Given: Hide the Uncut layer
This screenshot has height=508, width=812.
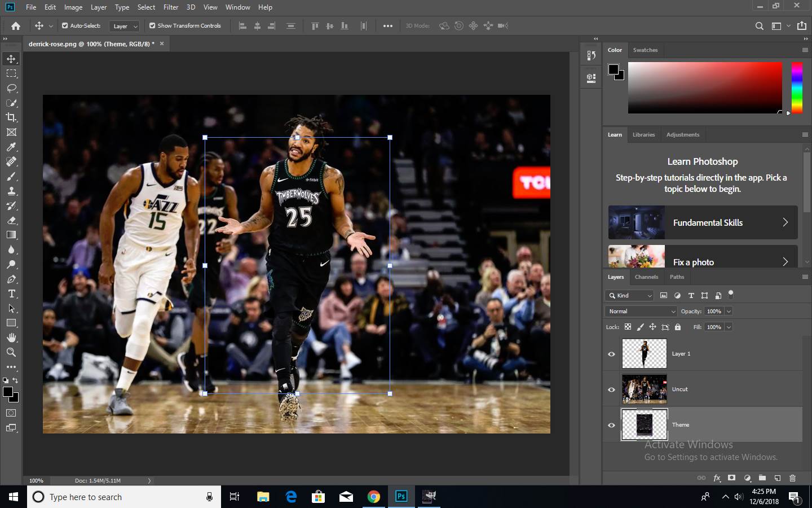Looking at the screenshot, I should click(611, 389).
